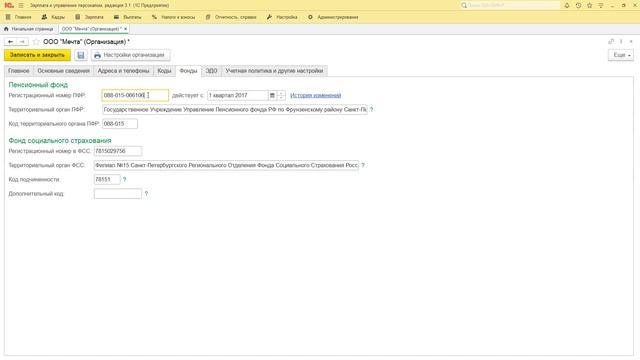Open Главное section in top menu

tap(19, 17)
